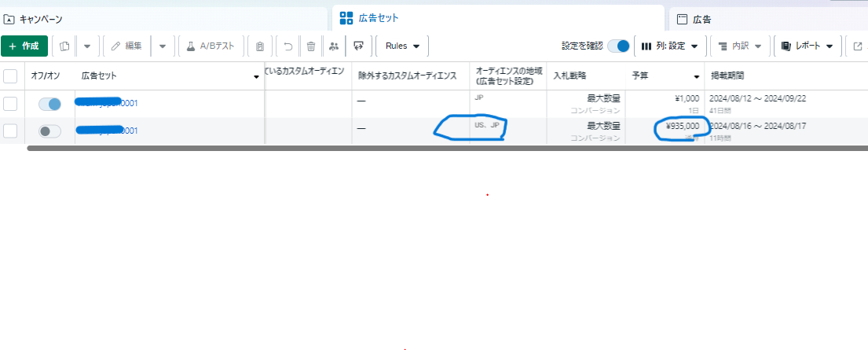Click the ¥1,000 budget cell
This screenshot has height=350, width=868.
click(665, 104)
